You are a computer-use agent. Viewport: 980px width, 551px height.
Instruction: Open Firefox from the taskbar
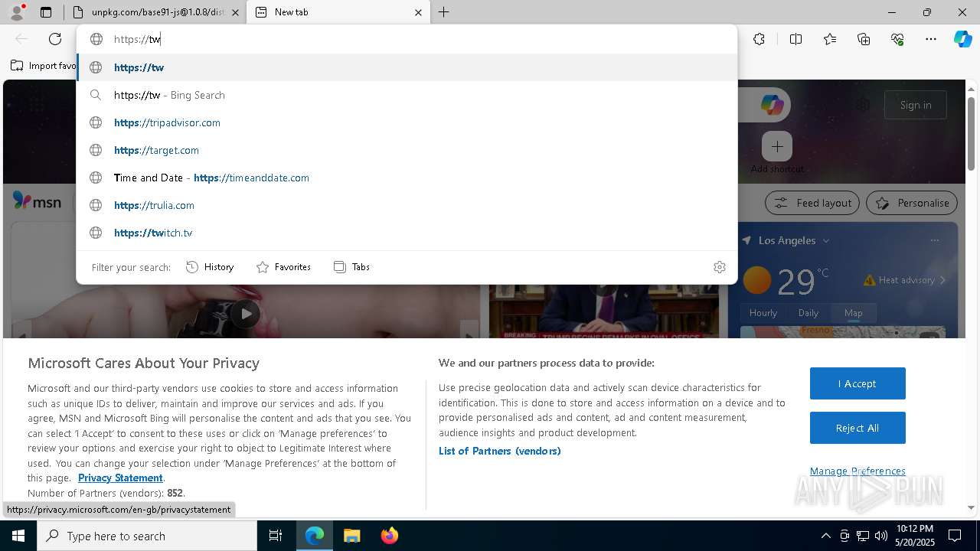tap(389, 536)
